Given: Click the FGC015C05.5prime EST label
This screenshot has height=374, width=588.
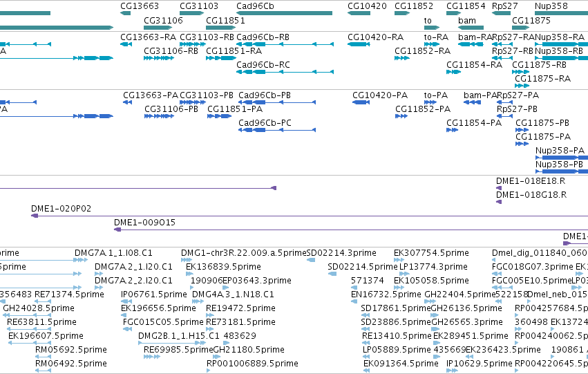Looking at the screenshot, I should [x=163, y=322].
